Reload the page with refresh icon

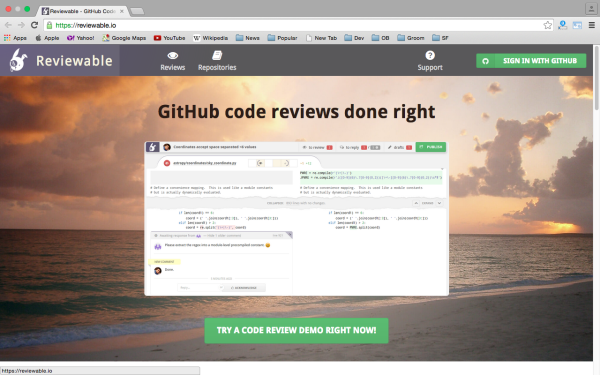34,25
